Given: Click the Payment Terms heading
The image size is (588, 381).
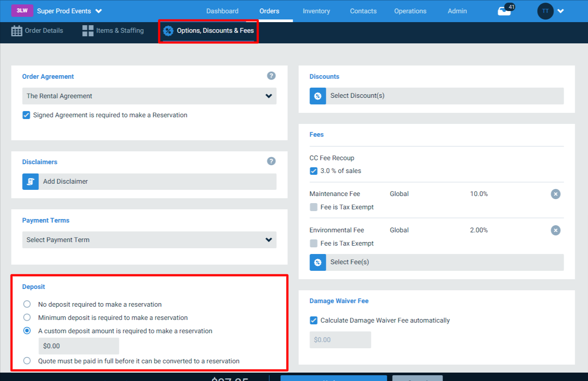Looking at the screenshot, I should click(x=46, y=220).
